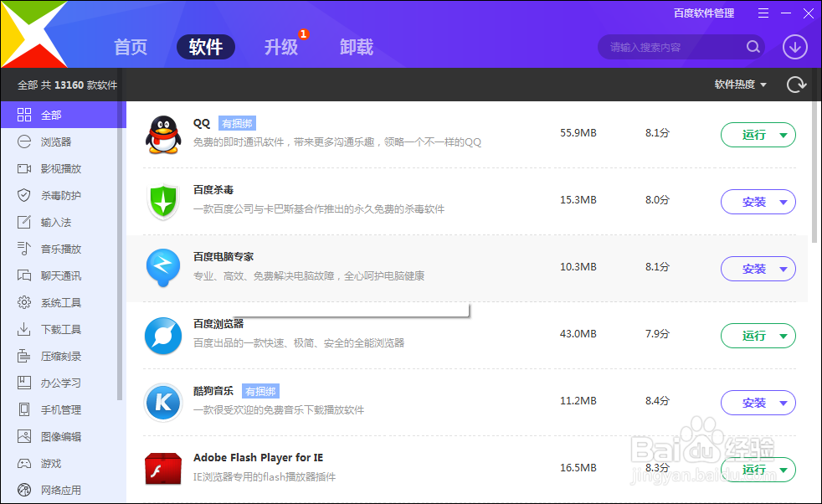
Task: Select the 系统工具 gear icon
Action: point(24,302)
